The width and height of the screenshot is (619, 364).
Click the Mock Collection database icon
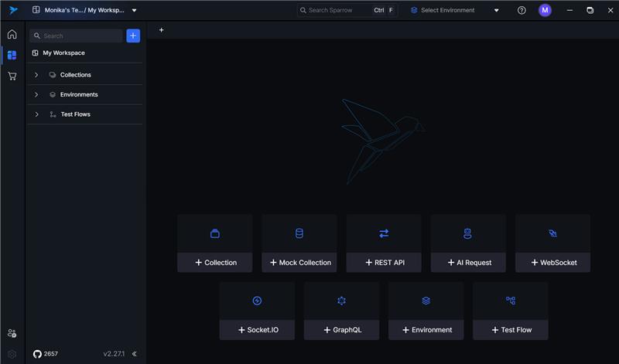point(299,233)
